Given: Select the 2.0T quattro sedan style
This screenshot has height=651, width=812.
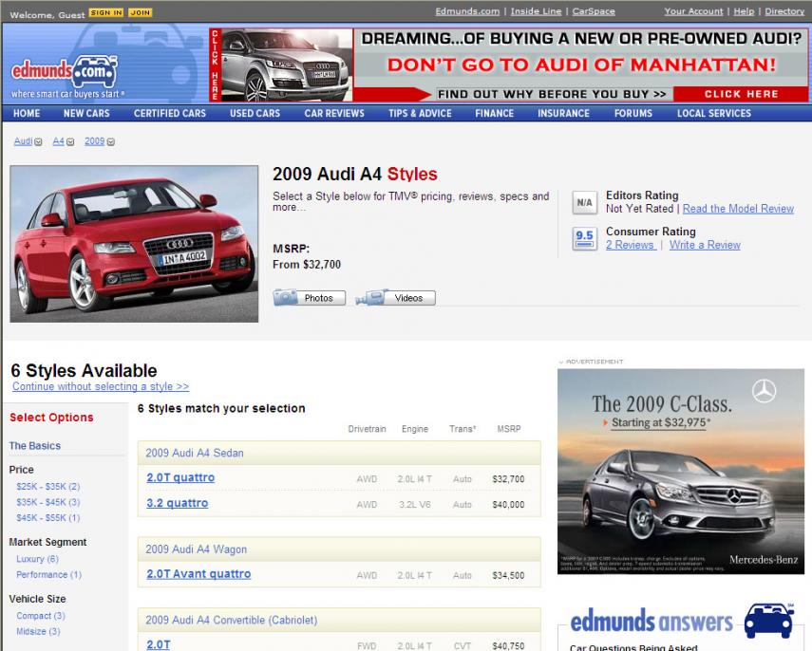Looking at the screenshot, I should tap(180, 477).
